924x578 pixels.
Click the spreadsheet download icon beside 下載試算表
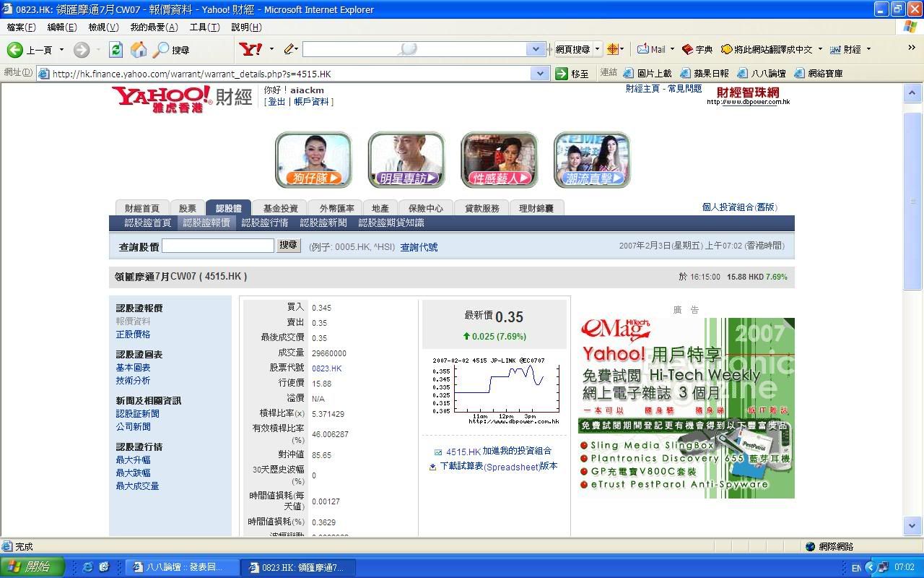(432, 467)
